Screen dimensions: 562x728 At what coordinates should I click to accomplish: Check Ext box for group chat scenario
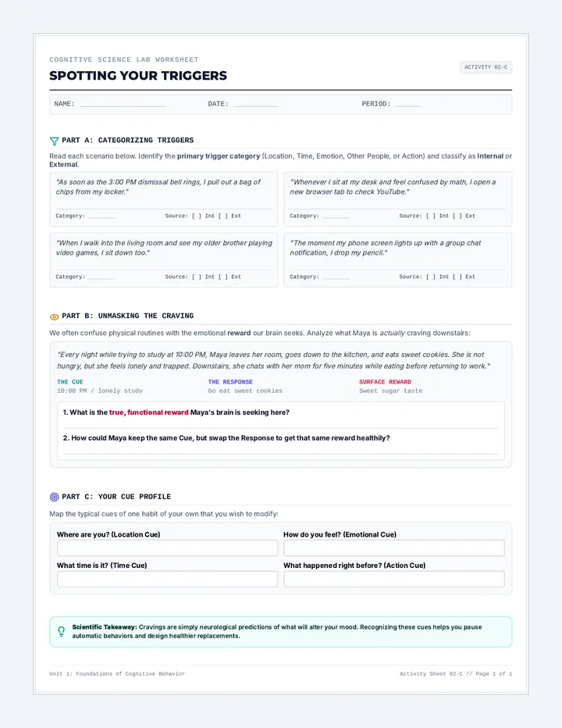457,277
